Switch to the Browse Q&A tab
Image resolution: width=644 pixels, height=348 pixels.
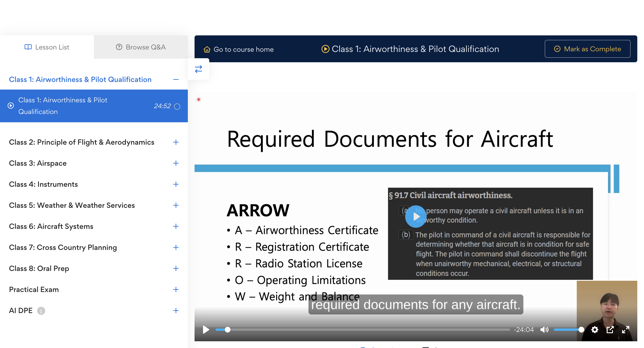tap(141, 47)
